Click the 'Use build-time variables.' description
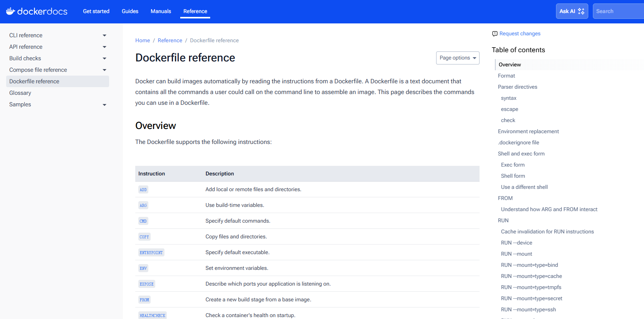Screen dimensions: 644x319 coord(235,205)
